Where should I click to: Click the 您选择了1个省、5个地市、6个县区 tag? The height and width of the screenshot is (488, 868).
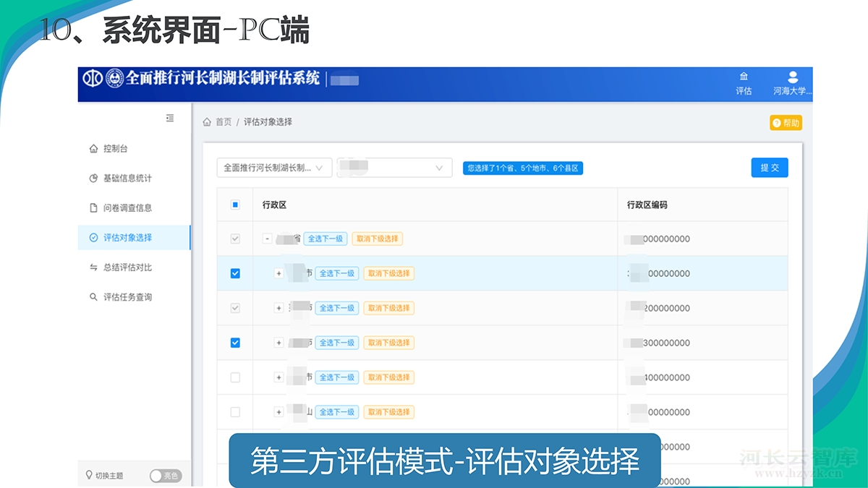(523, 168)
